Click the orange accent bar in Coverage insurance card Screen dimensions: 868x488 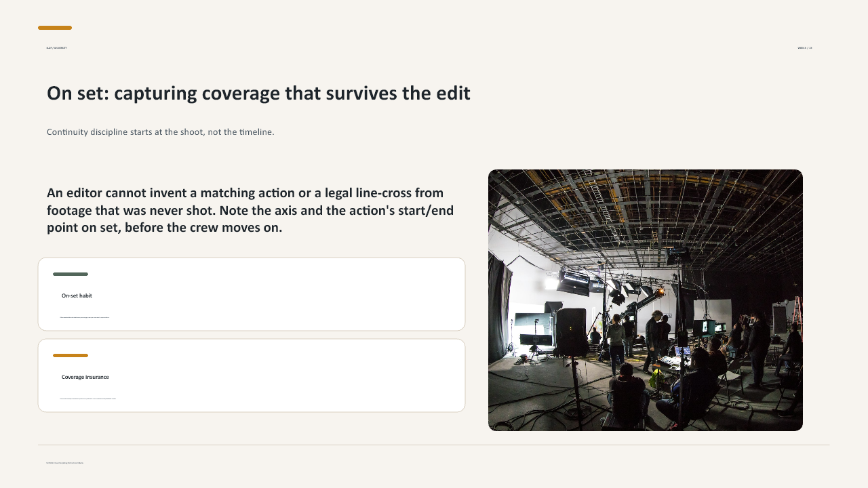click(71, 355)
